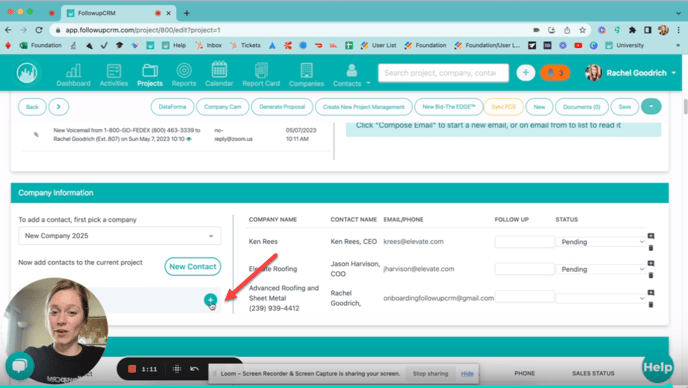Click the comment icon in Jason Harvison row
This screenshot has width=688, height=388.
click(x=651, y=263)
